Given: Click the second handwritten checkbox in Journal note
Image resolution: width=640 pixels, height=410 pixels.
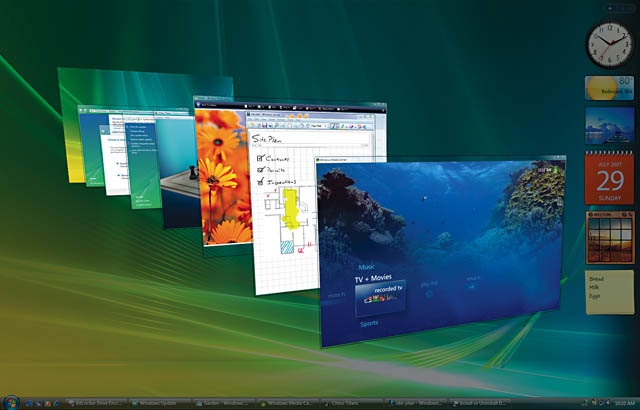Looking at the screenshot, I should tap(261, 170).
